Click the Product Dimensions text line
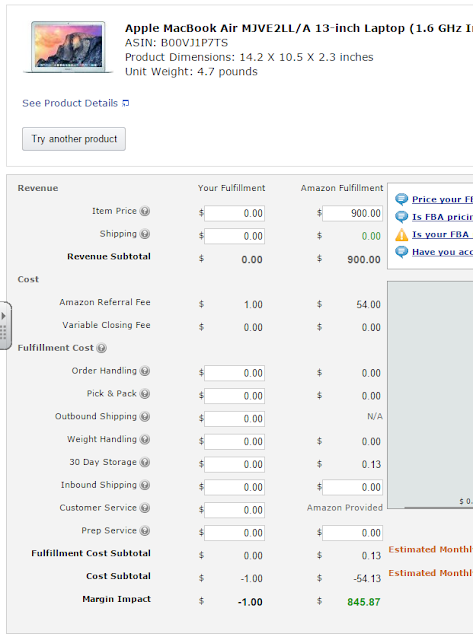This screenshot has height=640, width=473. [x=249, y=57]
